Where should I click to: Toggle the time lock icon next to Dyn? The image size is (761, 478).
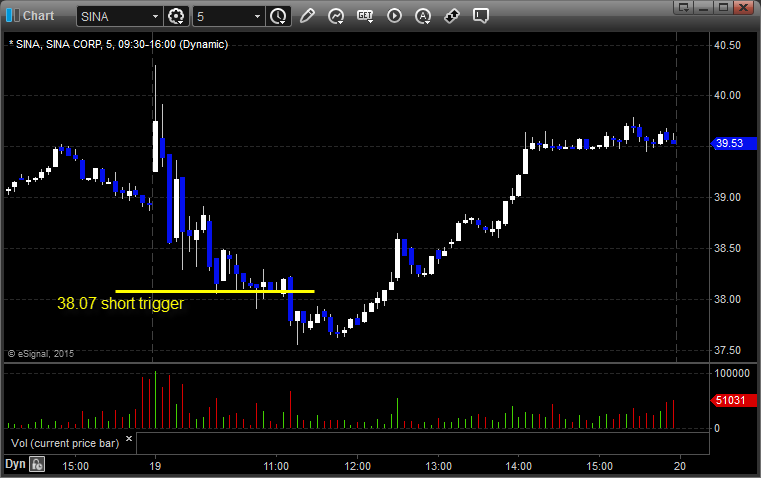37,464
